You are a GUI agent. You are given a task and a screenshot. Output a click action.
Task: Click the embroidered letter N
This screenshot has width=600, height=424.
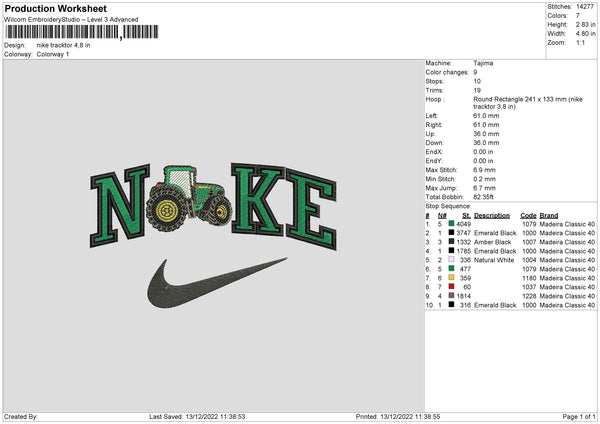120,205
